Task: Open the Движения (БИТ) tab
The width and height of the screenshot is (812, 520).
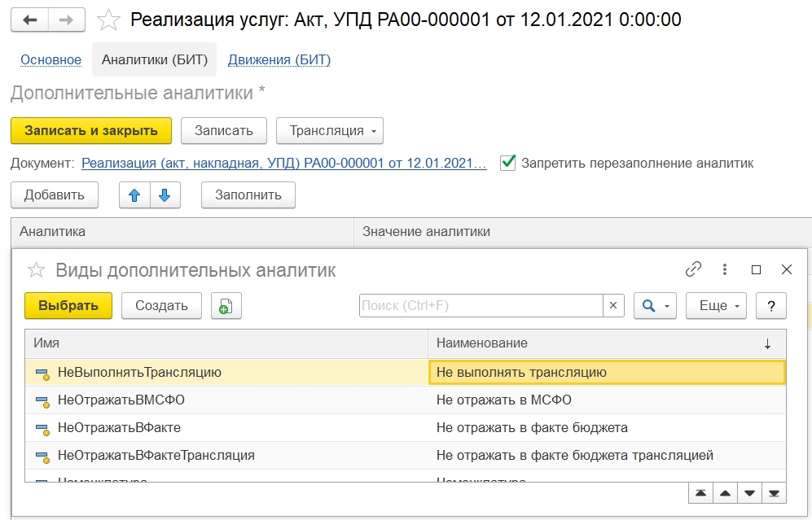Action: [x=279, y=60]
